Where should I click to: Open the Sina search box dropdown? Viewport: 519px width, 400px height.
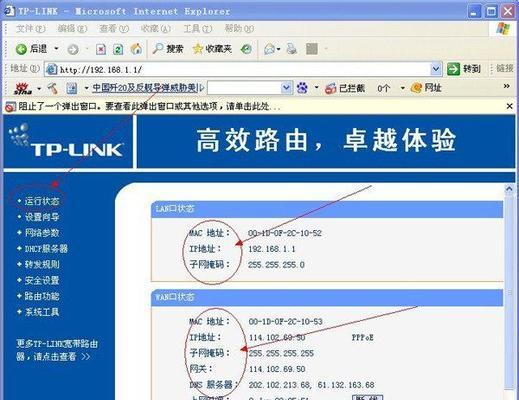pyautogui.click(x=286, y=88)
